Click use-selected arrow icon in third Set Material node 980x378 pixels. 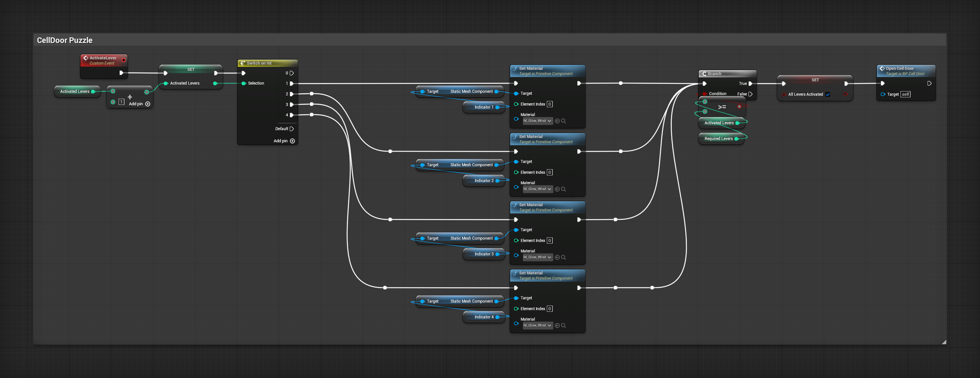(557, 258)
